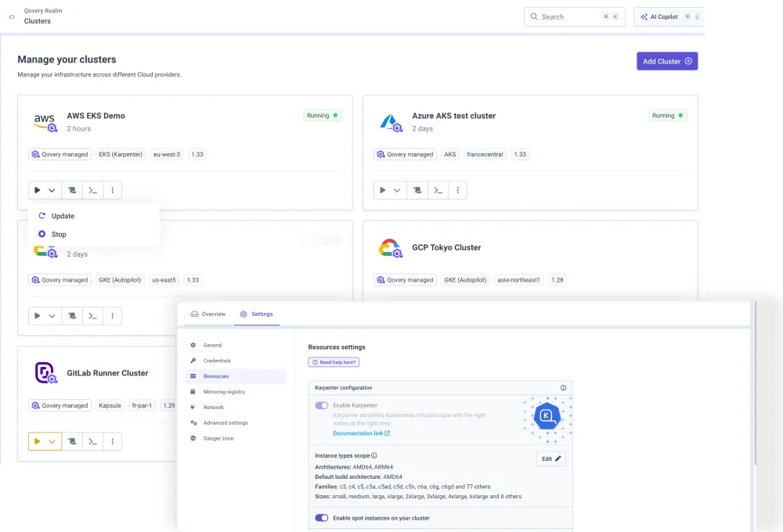The image size is (783, 532).
Task: Click play icon on the us-east5 GKE cluster card
Action: pos(38,316)
